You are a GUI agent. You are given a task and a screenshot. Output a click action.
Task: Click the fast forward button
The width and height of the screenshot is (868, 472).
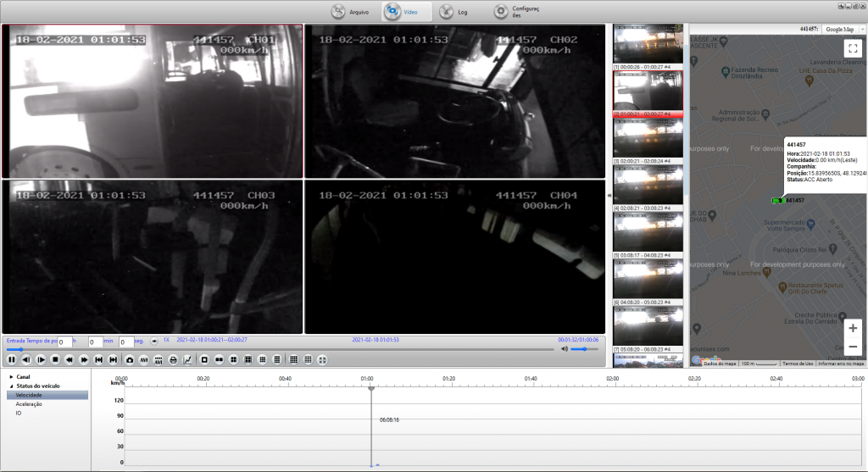click(x=84, y=360)
